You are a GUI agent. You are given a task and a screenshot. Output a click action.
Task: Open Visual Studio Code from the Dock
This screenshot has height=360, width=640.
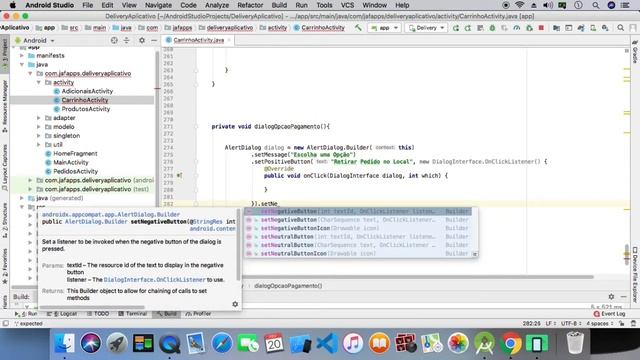[327, 343]
